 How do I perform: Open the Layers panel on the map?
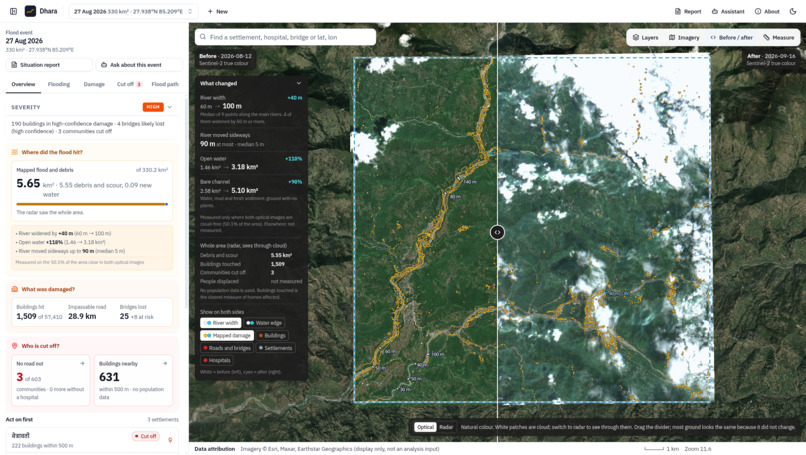646,38
